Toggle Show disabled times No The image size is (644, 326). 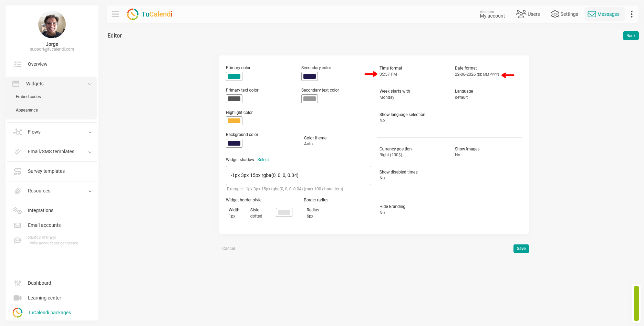pos(382,178)
